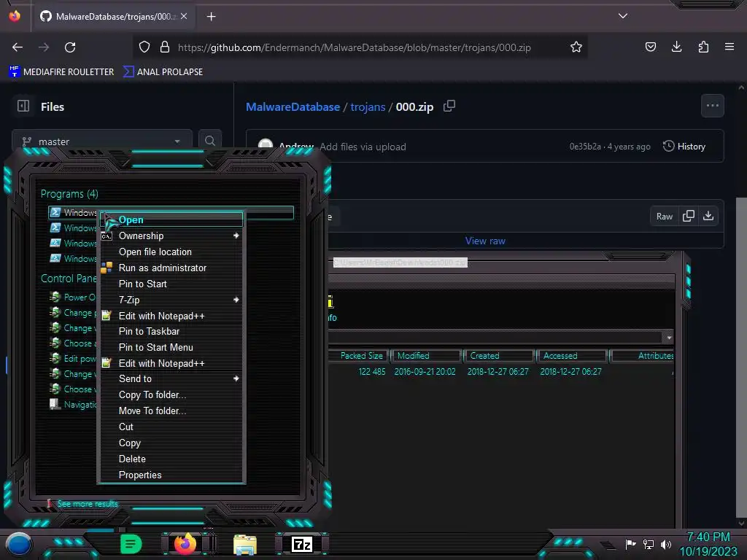Open the MalwareDatabase breadcrumb link
Viewport: 747px width, 560px height.
pyautogui.click(x=293, y=106)
